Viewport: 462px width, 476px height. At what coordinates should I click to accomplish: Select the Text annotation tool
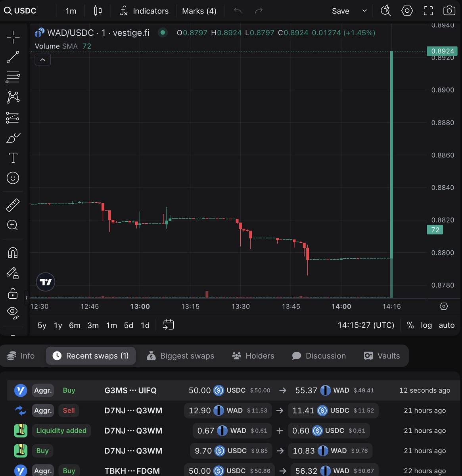point(13,158)
